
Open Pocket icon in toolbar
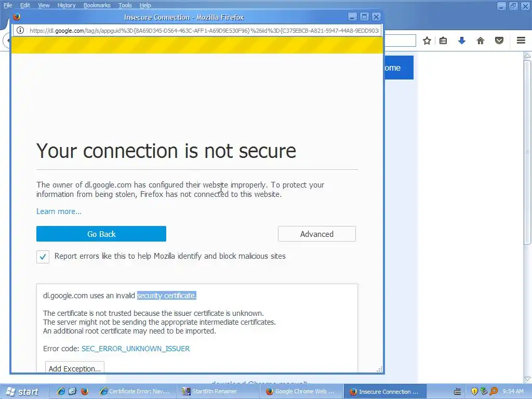tap(499, 41)
